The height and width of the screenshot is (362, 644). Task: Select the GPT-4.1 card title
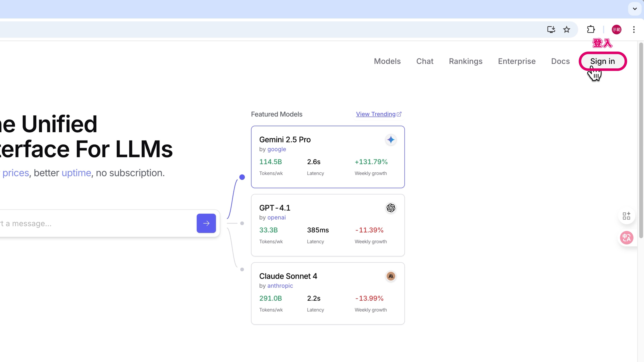point(275,208)
